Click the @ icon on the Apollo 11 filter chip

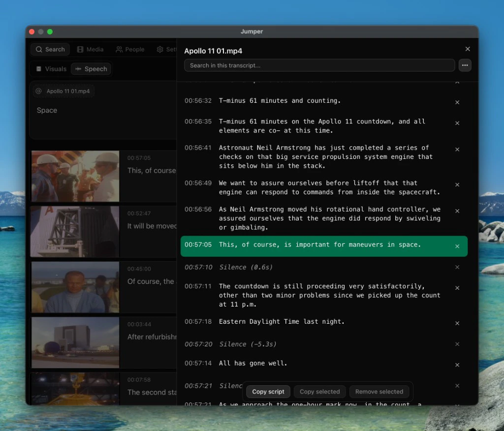[x=39, y=91]
